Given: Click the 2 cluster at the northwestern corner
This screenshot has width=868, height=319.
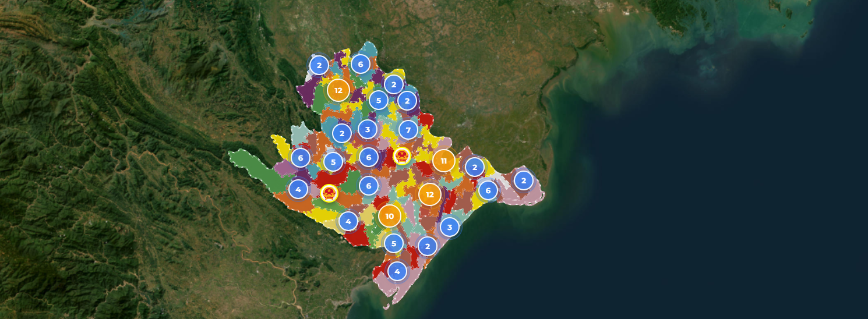Looking at the screenshot, I should pyautogui.click(x=319, y=65).
